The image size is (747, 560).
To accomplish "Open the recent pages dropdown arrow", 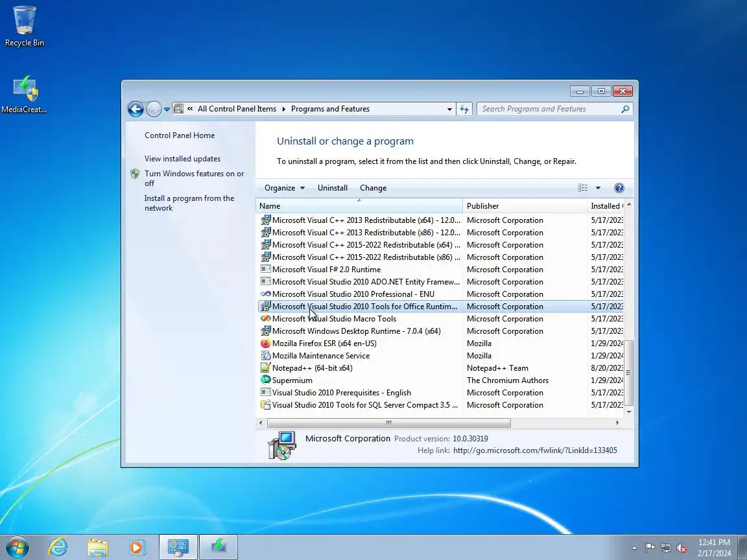I will click(167, 109).
